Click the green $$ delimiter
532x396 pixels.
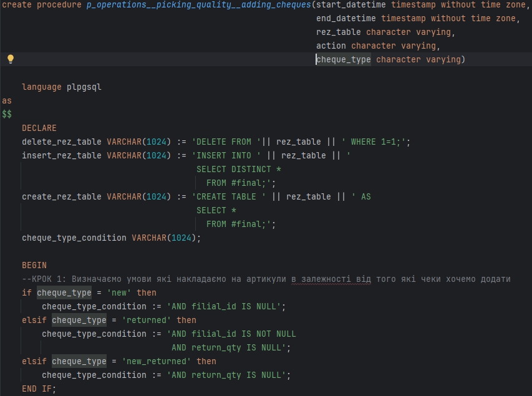tap(7, 114)
